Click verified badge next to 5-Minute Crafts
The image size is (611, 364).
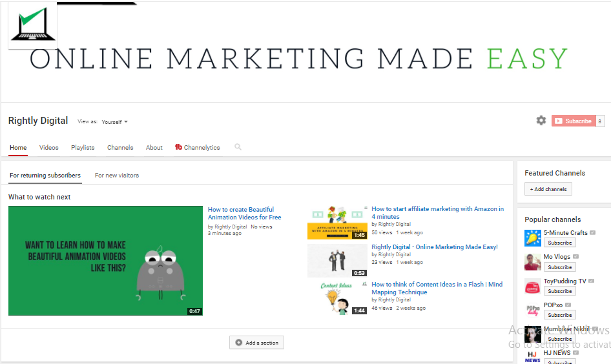pos(592,232)
